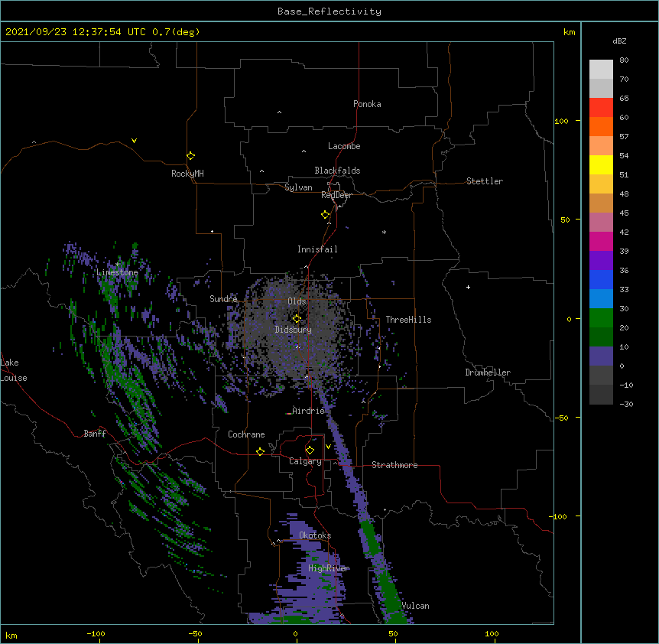The height and width of the screenshot is (644, 659).
Task: Select the dark orange 57-60 dBZ swatch
Action: click(x=601, y=126)
